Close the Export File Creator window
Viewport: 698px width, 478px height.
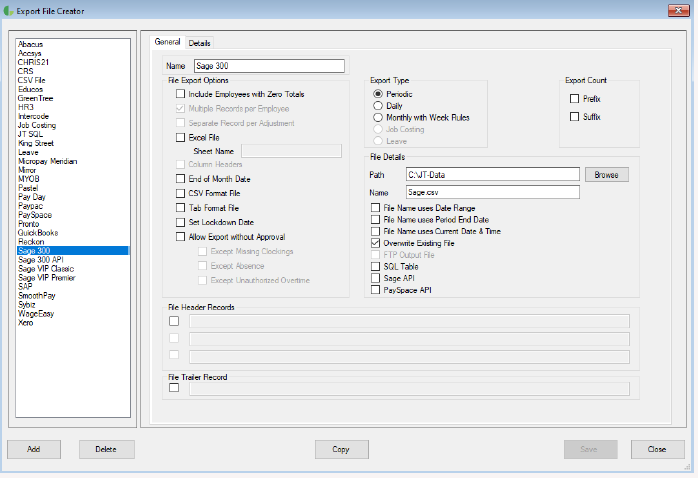click(679, 10)
